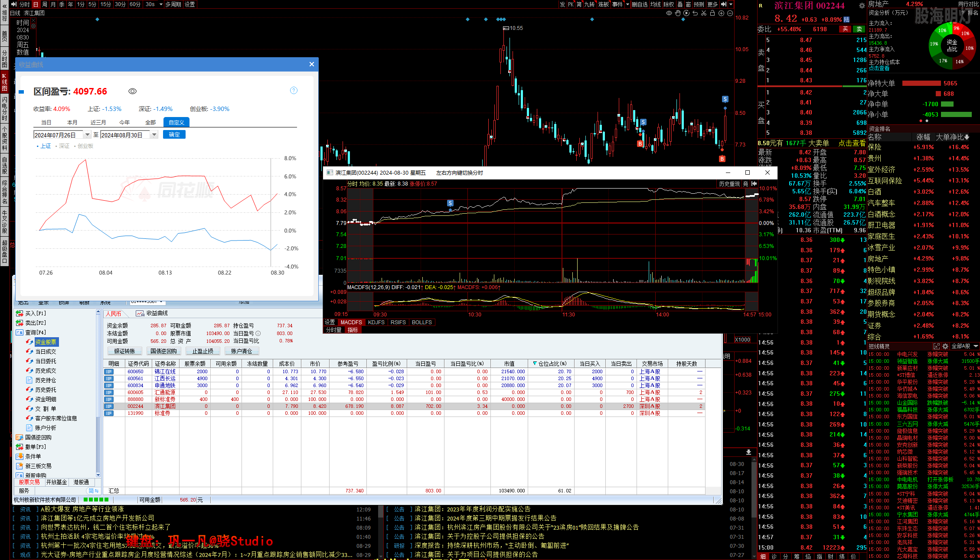Click the 点击查看 link under 主力持仓成本
Image resolution: width=980 pixels, height=560 pixels.
[x=879, y=68]
